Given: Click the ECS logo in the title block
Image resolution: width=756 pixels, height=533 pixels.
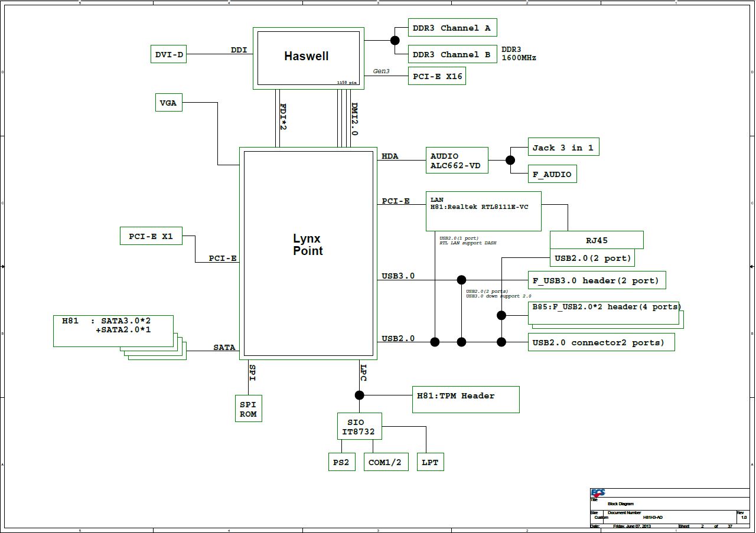Looking at the screenshot, I should coord(598,493).
